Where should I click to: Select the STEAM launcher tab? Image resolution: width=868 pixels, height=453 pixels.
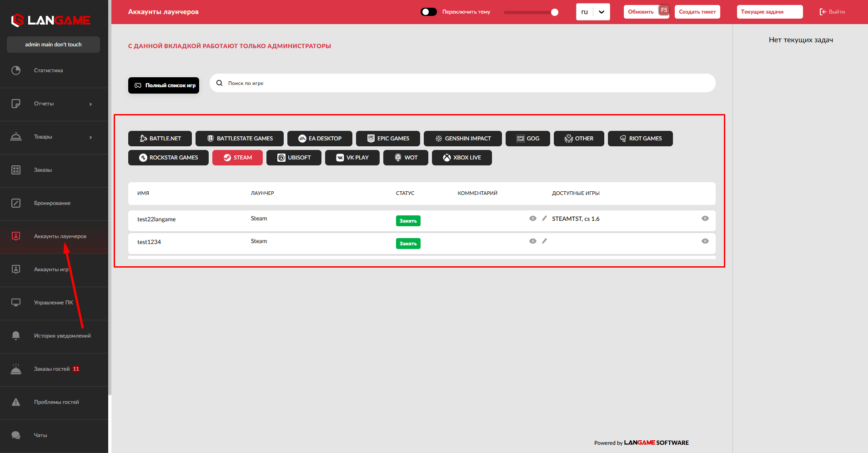click(x=237, y=158)
